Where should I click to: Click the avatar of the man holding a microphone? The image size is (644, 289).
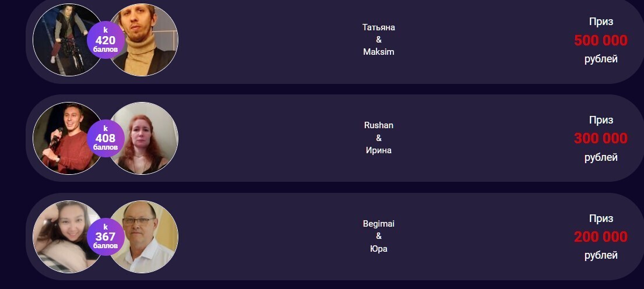(63, 138)
